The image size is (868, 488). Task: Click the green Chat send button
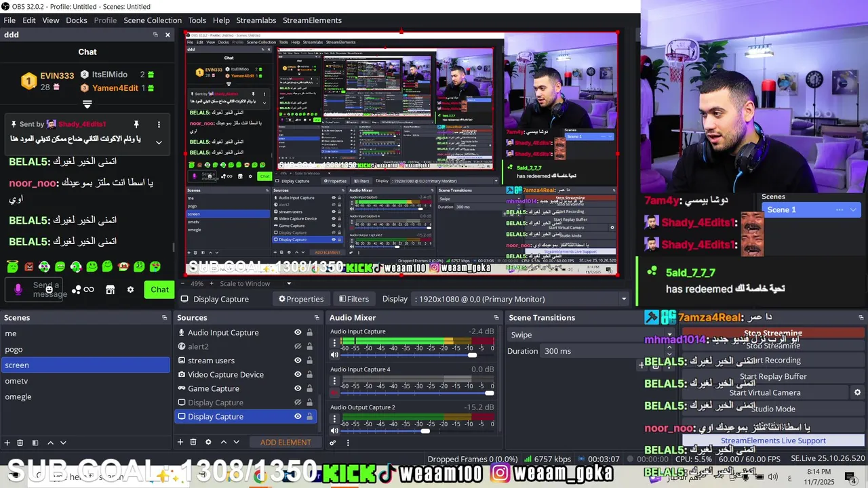(x=159, y=289)
